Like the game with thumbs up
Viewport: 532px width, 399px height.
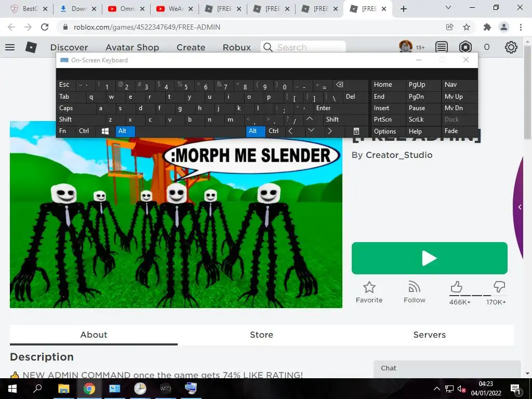(x=456, y=287)
